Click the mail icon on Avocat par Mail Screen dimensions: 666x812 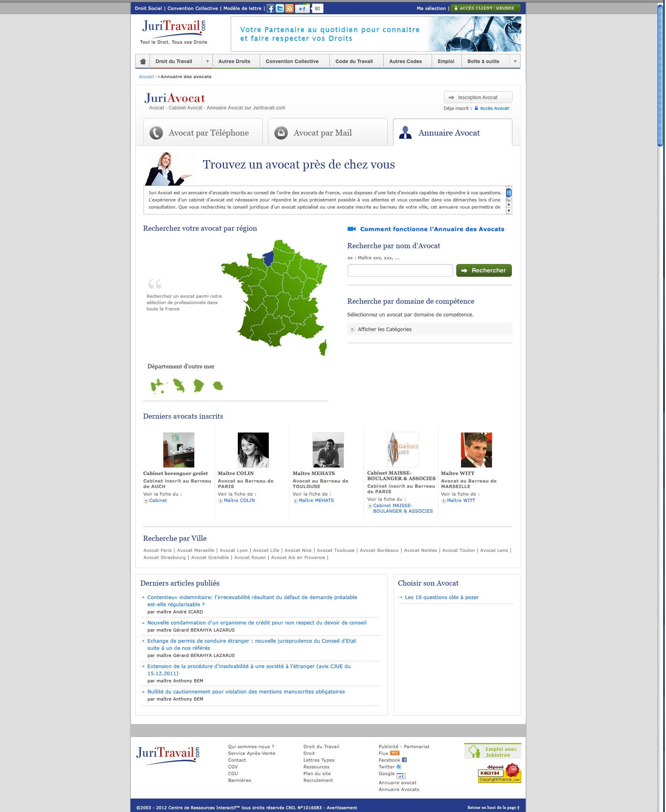[281, 133]
